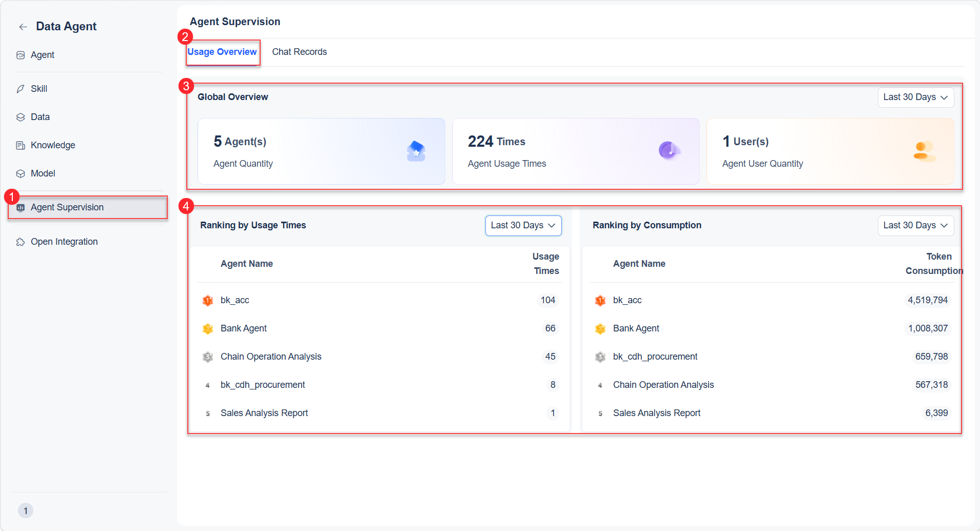980x531 pixels.
Task: Click the 1 User(s) quantity card
Action: (x=830, y=151)
